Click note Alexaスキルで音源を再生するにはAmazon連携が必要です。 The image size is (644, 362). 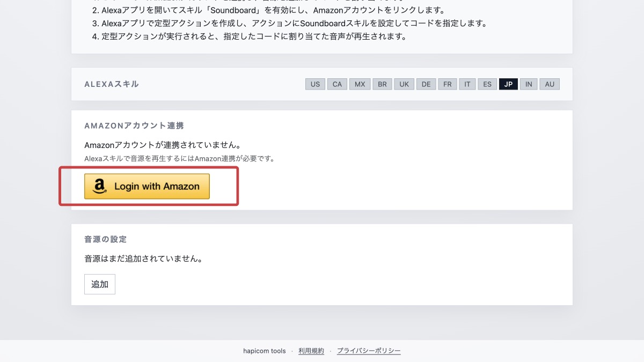tap(179, 159)
